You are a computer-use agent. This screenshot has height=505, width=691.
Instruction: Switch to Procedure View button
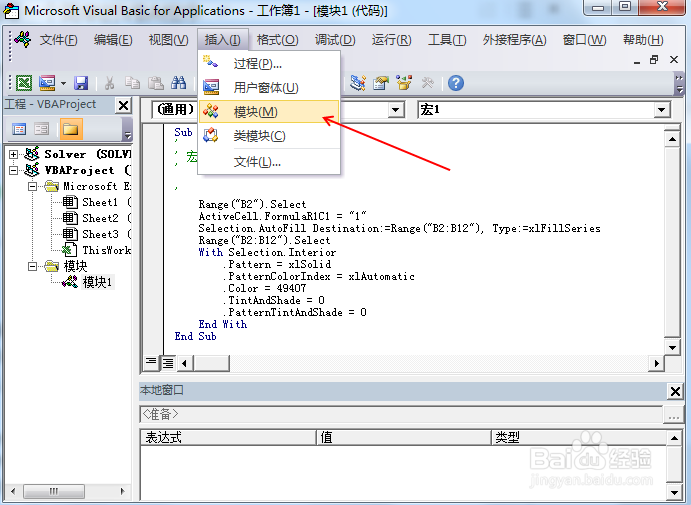tap(151, 363)
